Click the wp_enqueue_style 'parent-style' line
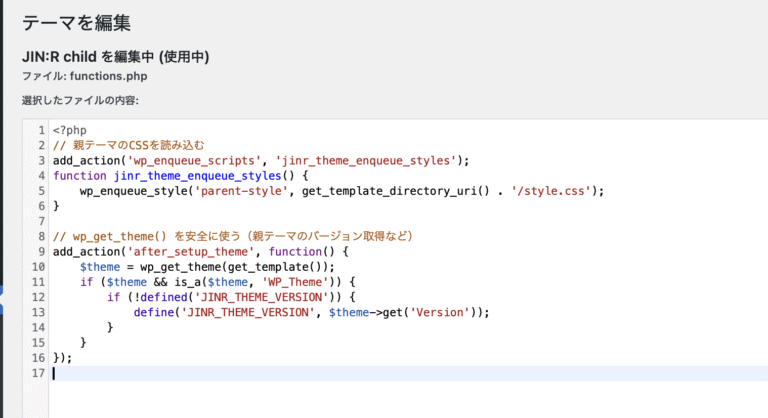This screenshot has width=768, height=418. point(342,191)
